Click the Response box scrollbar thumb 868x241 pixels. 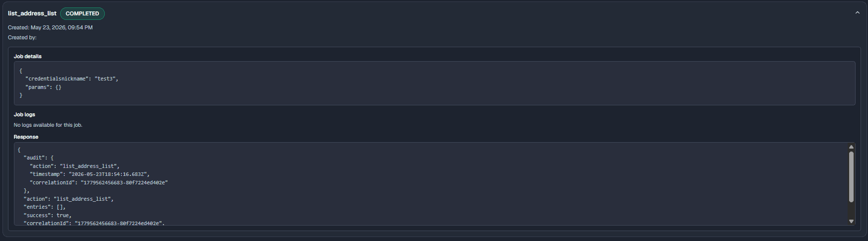851,177
